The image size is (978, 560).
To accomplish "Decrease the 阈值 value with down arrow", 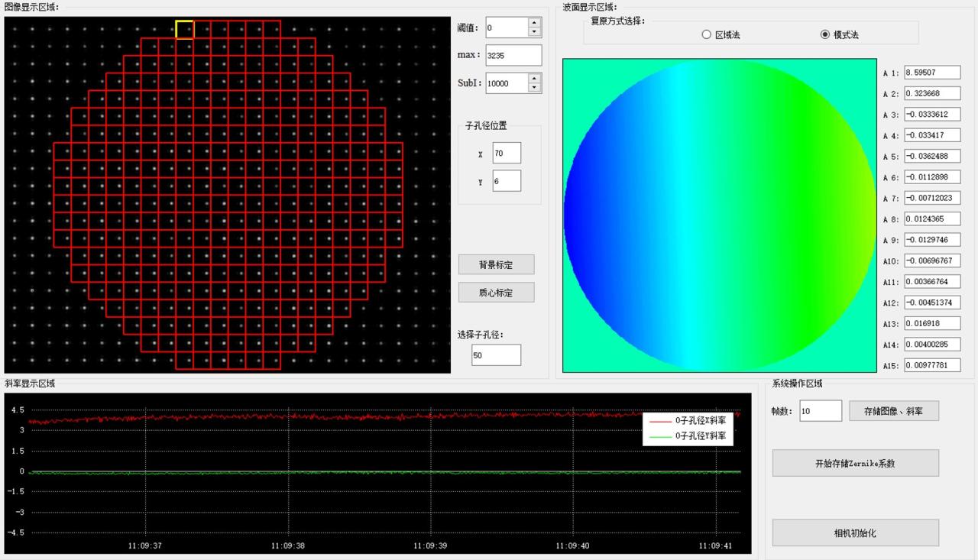I will [x=534, y=32].
